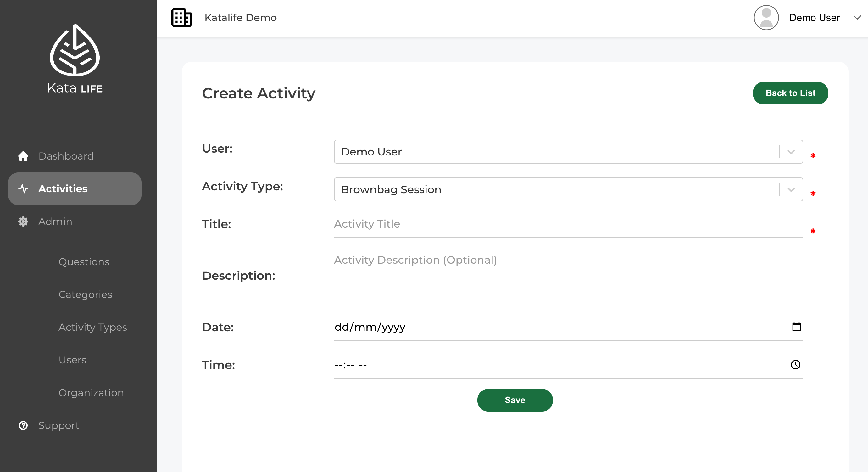
Task: Open the clock time picker icon
Action: click(x=795, y=364)
